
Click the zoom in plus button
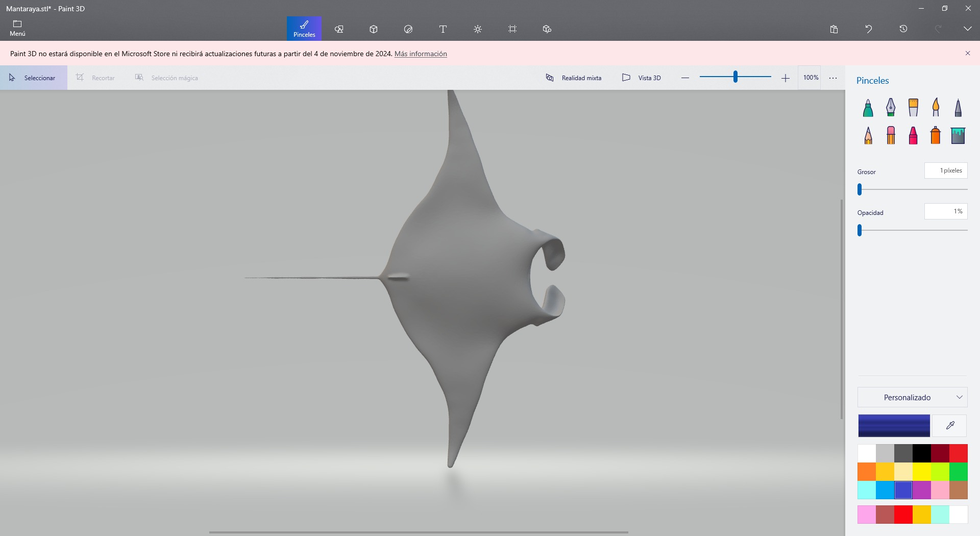(x=786, y=78)
